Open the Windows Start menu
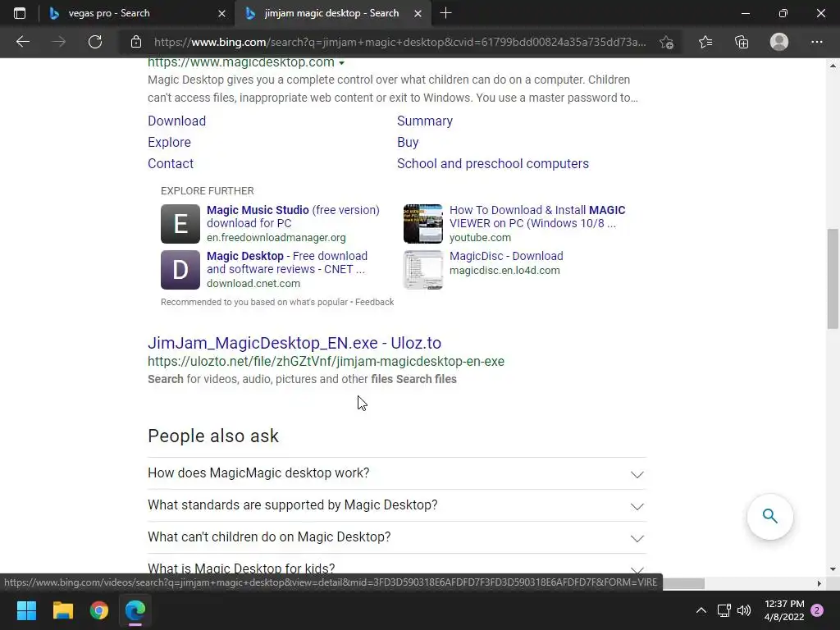The width and height of the screenshot is (840, 630). point(26,610)
